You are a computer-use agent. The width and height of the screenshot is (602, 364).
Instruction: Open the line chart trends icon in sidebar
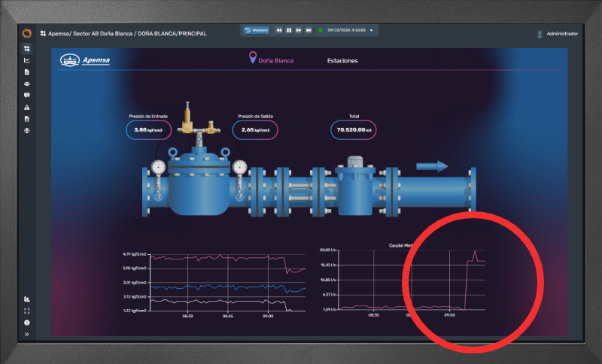27,60
